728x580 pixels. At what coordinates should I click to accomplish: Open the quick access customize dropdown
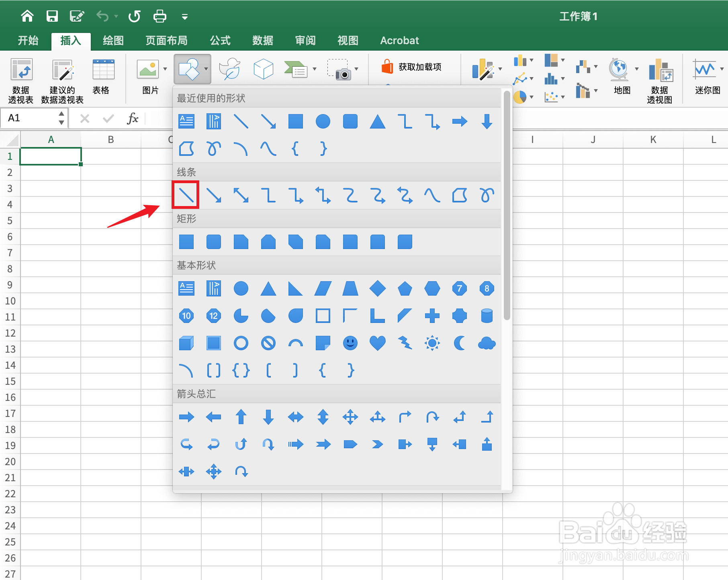coord(185,16)
